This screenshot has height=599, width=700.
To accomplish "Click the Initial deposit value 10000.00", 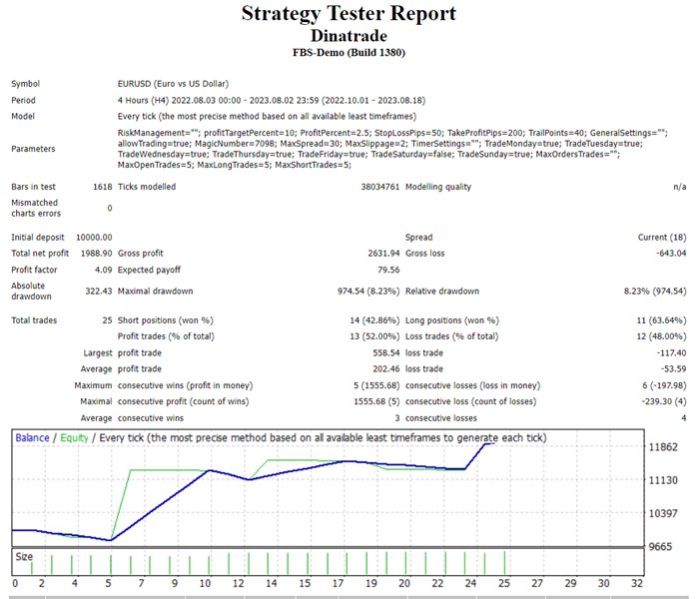I will [x=94, y=237].
